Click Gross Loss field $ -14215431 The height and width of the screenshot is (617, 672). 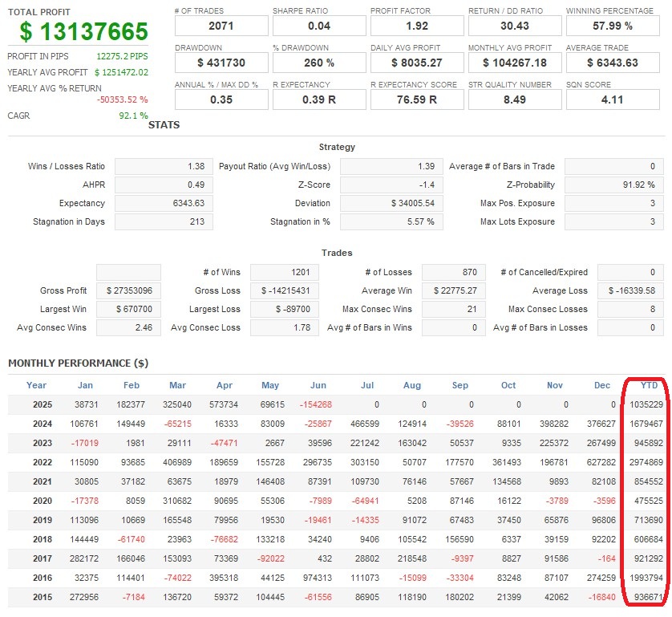tap(285, 290)
